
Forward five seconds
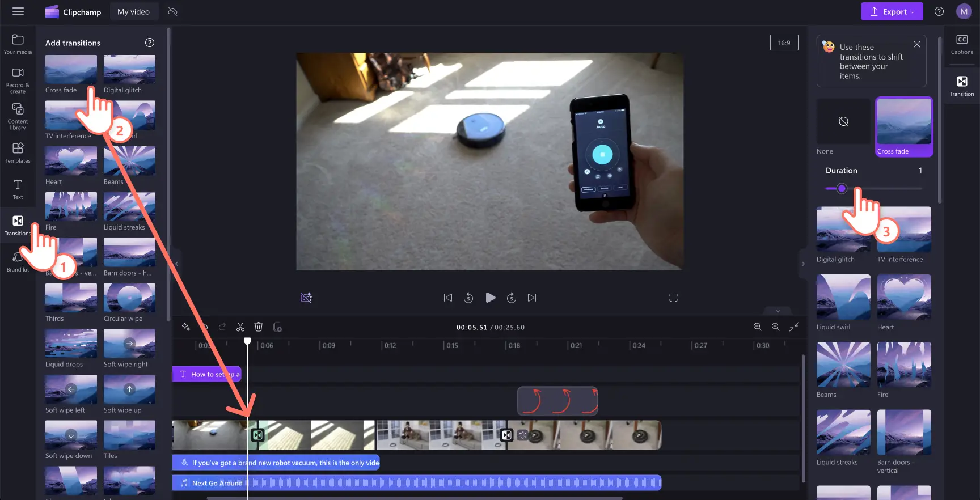coord(512,298)
